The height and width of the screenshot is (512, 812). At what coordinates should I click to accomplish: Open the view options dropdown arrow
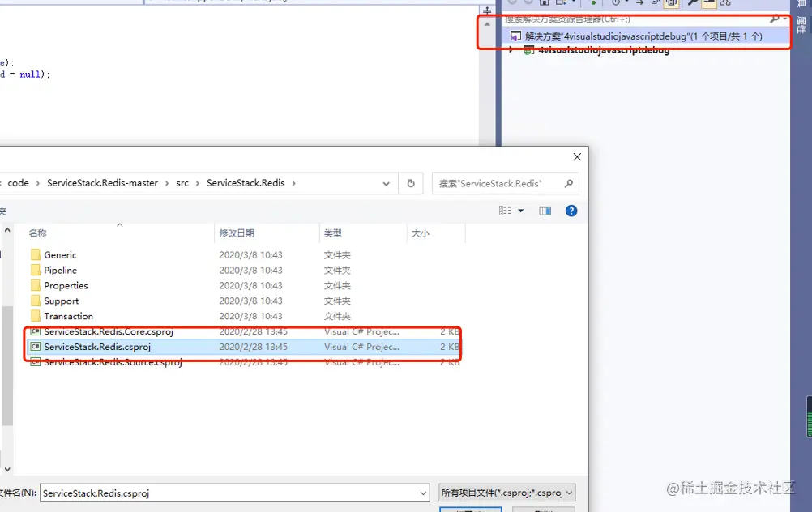(x=520, y=211)
